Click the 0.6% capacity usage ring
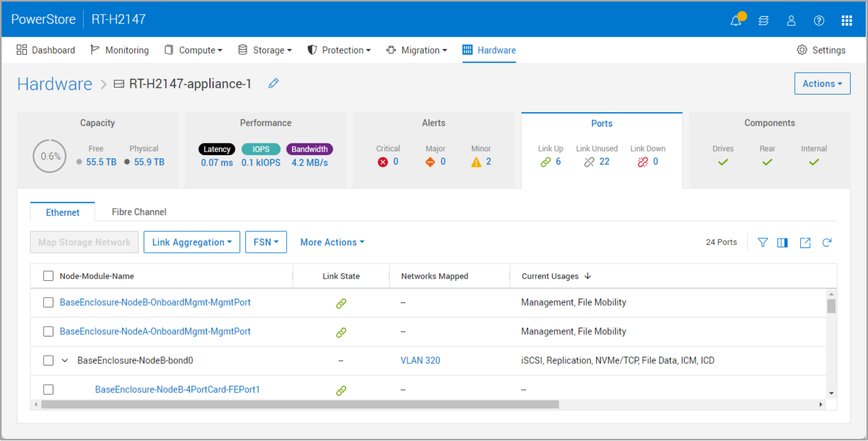The height and width of the screenshot is (441, 868). click(x=50, y=156)
